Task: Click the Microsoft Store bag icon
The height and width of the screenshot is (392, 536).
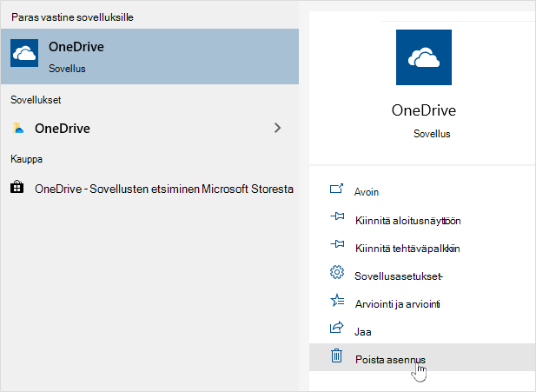Action: coord(17,187)
